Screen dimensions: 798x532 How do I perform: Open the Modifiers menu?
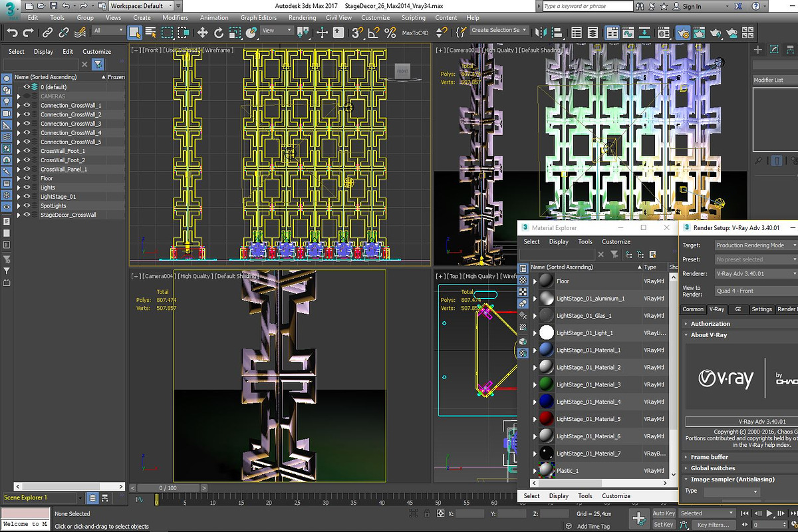tap(175, 18)
